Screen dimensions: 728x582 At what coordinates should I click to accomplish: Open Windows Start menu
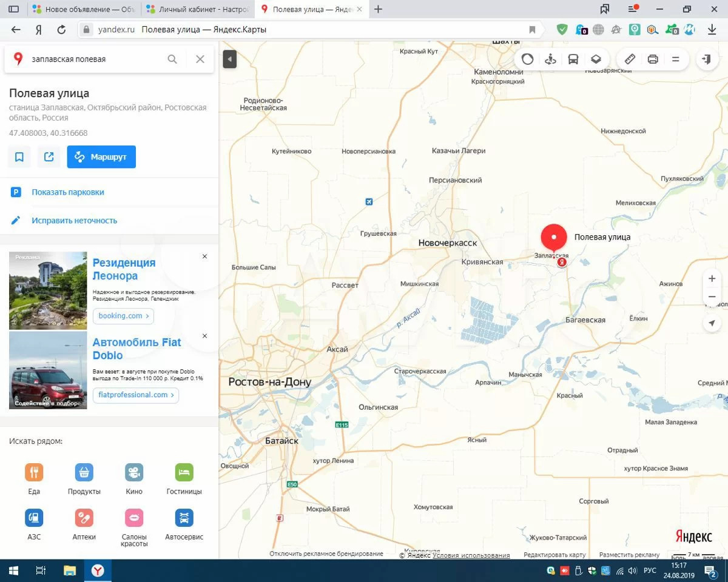click(13, 570)
